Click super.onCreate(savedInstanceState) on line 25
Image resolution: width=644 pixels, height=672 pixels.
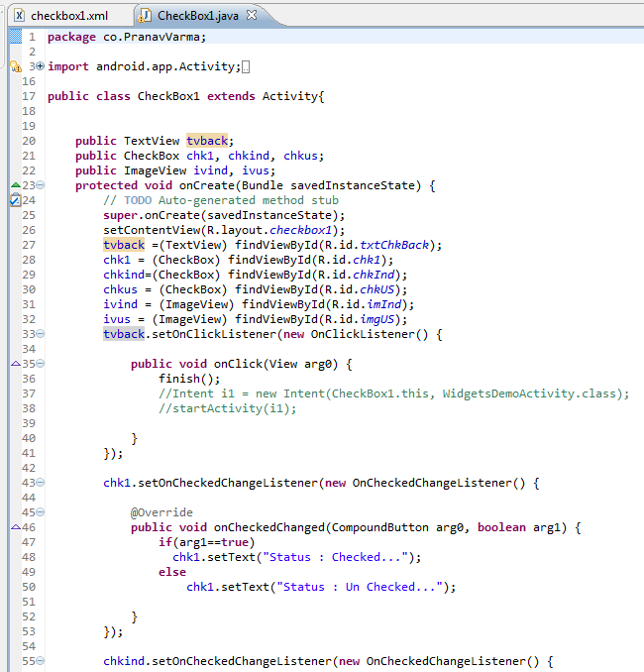[221, 215]
